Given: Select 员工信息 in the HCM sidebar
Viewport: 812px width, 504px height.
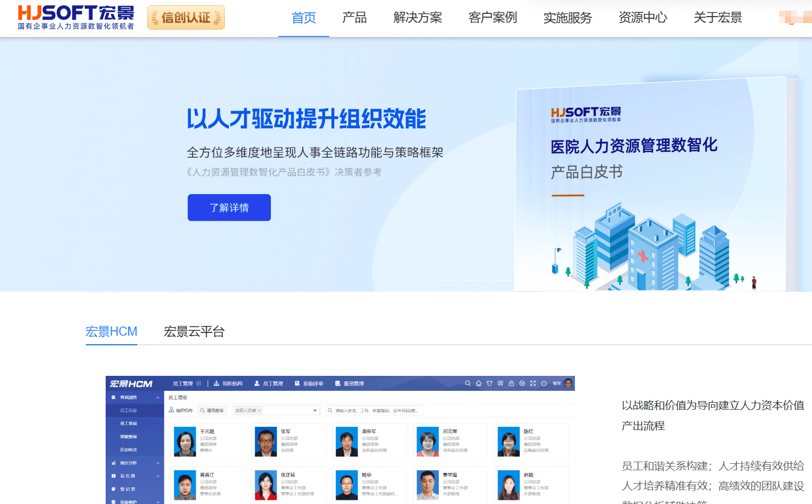Looking at the screenshot, I should click(129, 411).
